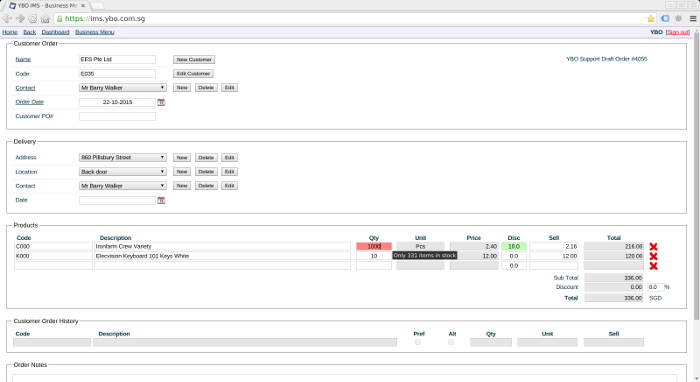Click the gear extension icon in the toolbar
Image resolution: width=700 pixels, height=382 pixels.
coord(679,19)
